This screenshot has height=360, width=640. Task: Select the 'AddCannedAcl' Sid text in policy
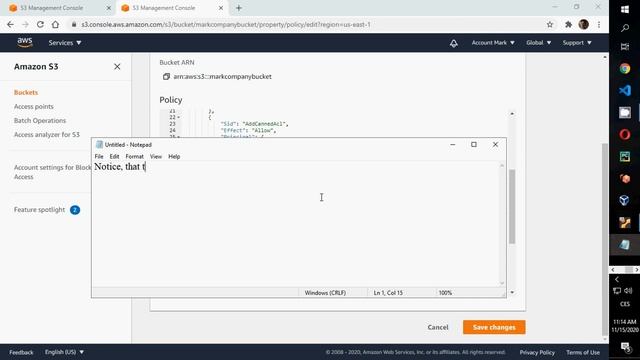coord(265,124)
